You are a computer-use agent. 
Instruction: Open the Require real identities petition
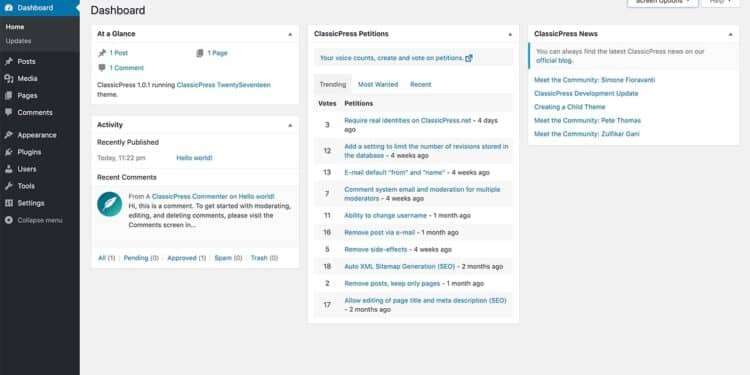click(408, 121)
